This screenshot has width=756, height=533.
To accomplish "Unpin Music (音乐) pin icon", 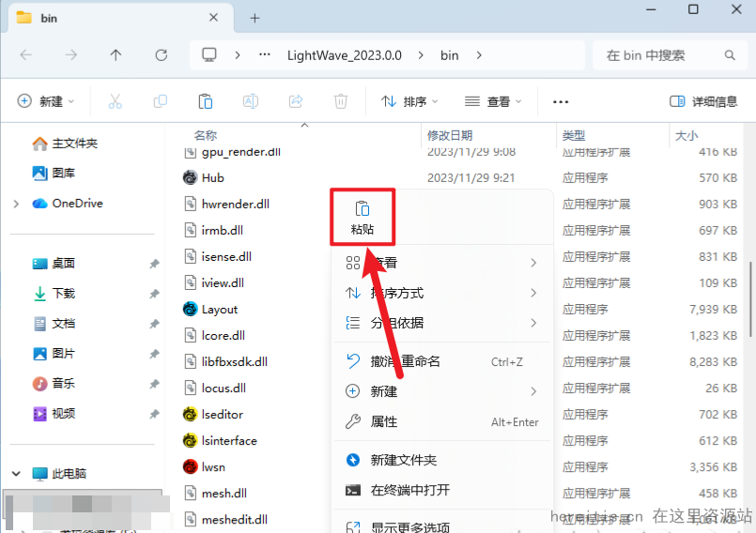I will point(154,384).
